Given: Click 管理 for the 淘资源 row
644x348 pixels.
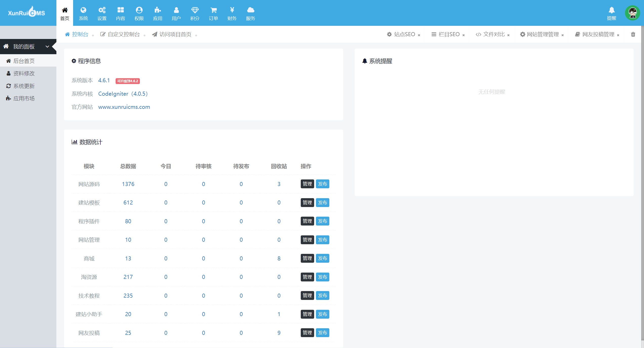Looking at the screenshot, I should tap(307, 277).
